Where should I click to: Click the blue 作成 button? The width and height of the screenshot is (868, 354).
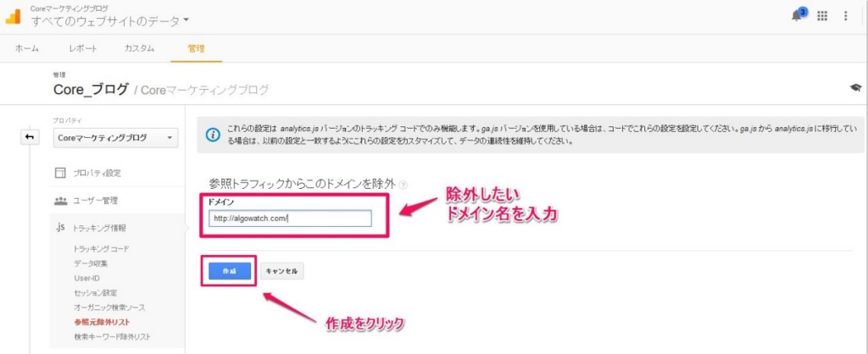pyautogui.click(x=229, y=271)
